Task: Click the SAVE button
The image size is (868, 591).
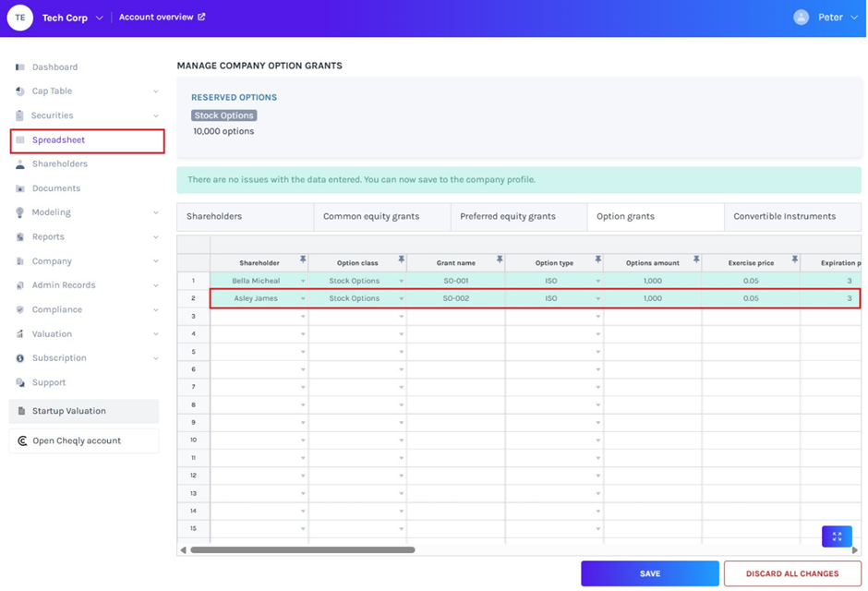Action: (649, 573)
